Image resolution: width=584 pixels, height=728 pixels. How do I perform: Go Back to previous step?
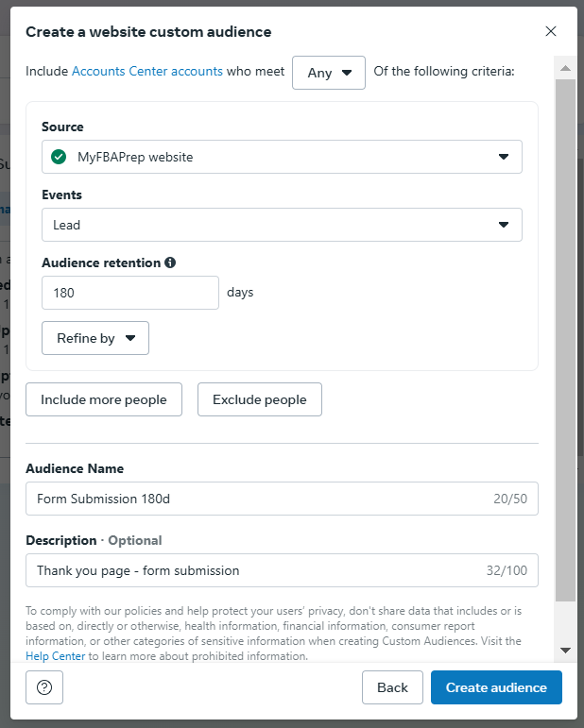pos(392,687)
